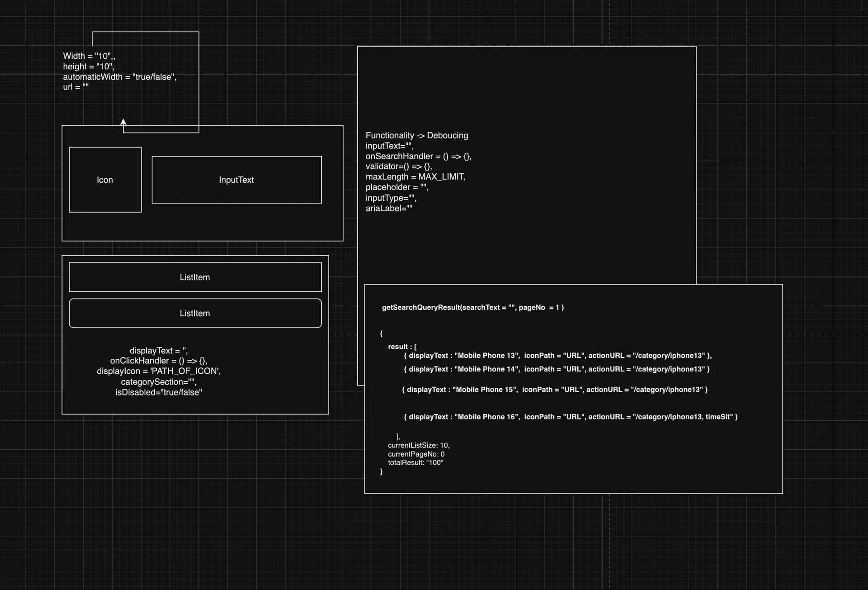Click the 'inputType="",' line
The width and height of the screenshot is (868, 590).
391,198
